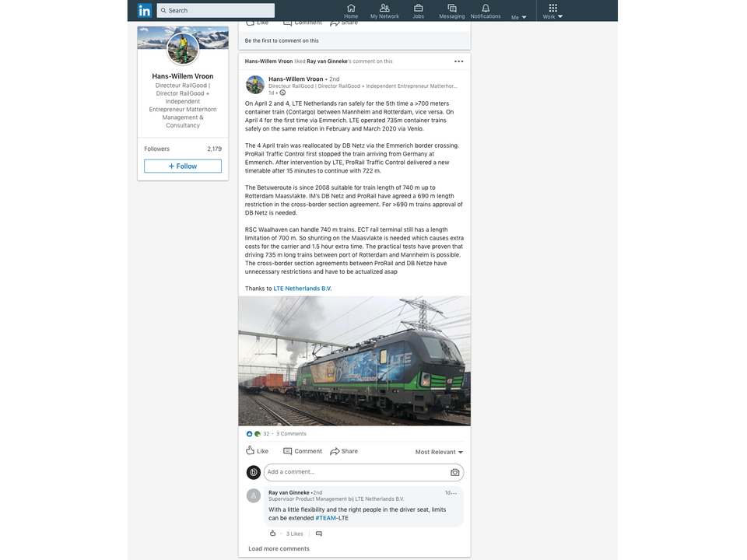Follow Hans-Willem Vroon
Image resolution: width=747 pixels, height=560 pixels.
[x=182, y=166]
